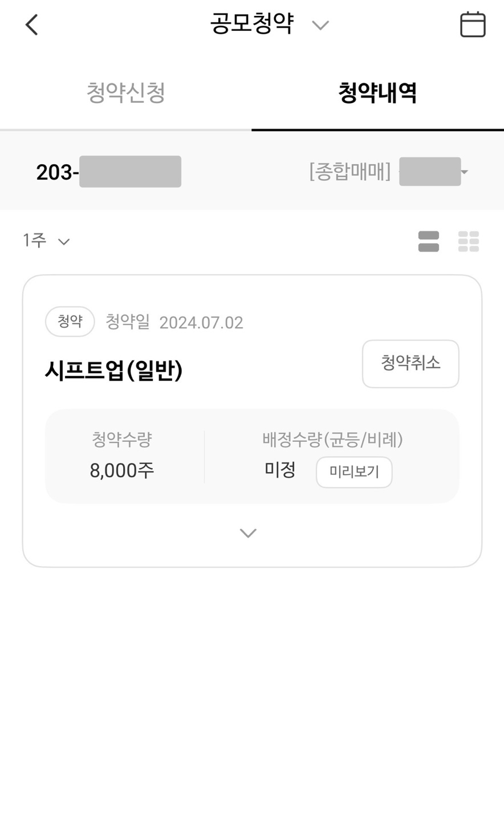
Task: Switch to list card view icon
Action: [x=429, y=241]
